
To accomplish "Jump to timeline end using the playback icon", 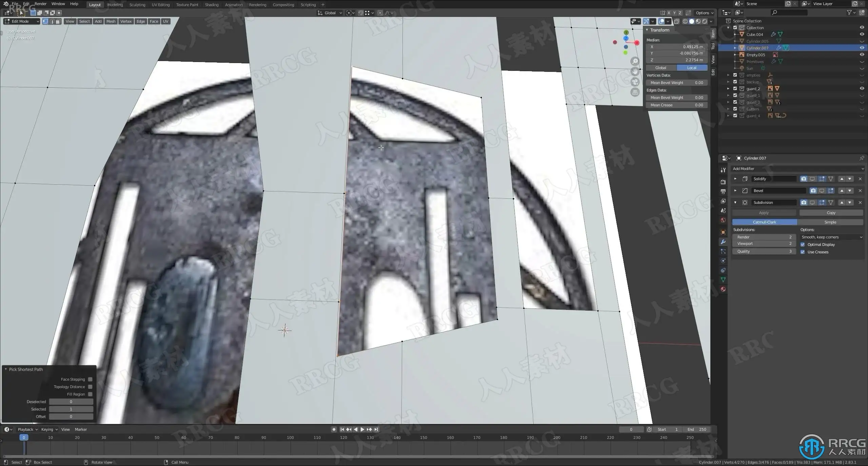I will tap(376, 429).
